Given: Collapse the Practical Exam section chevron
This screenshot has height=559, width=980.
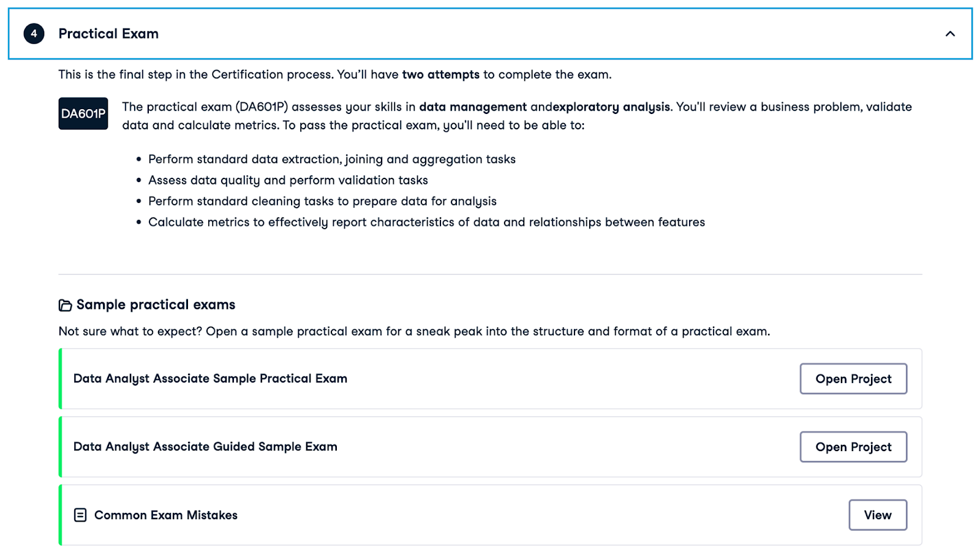Looking at the screenshot, I should 950,34.
